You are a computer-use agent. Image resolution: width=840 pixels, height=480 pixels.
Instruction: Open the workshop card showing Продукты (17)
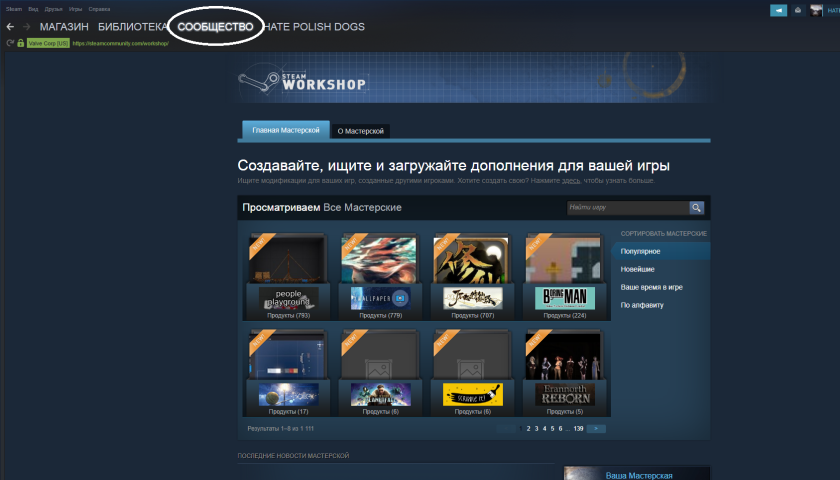(288, 373)
